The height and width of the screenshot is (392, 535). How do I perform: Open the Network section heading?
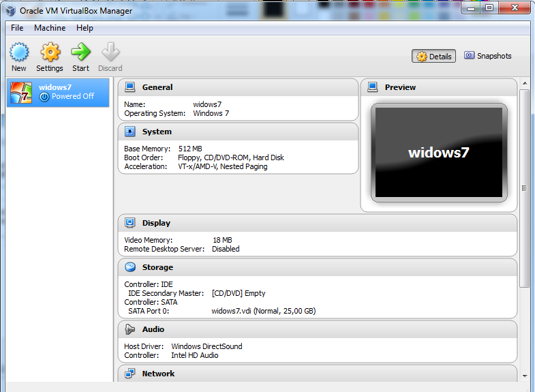tap(158, 374)
